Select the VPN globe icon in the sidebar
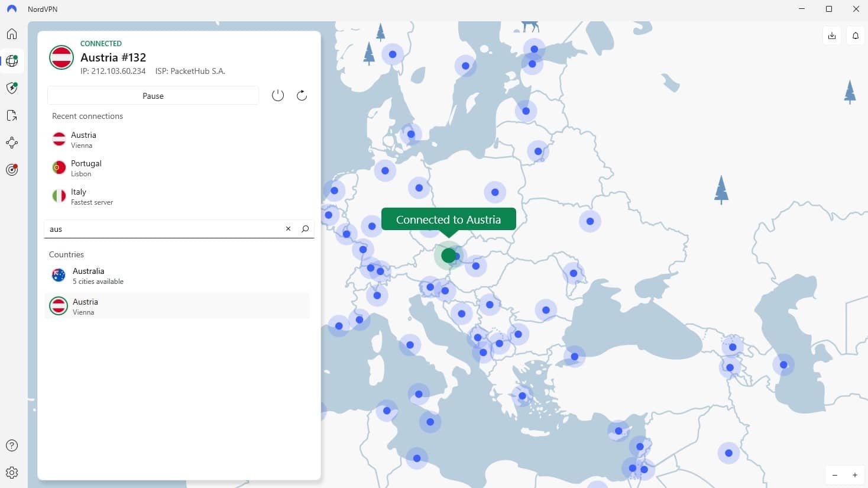This screenshot has height=488, width=868. coord(12,60)
